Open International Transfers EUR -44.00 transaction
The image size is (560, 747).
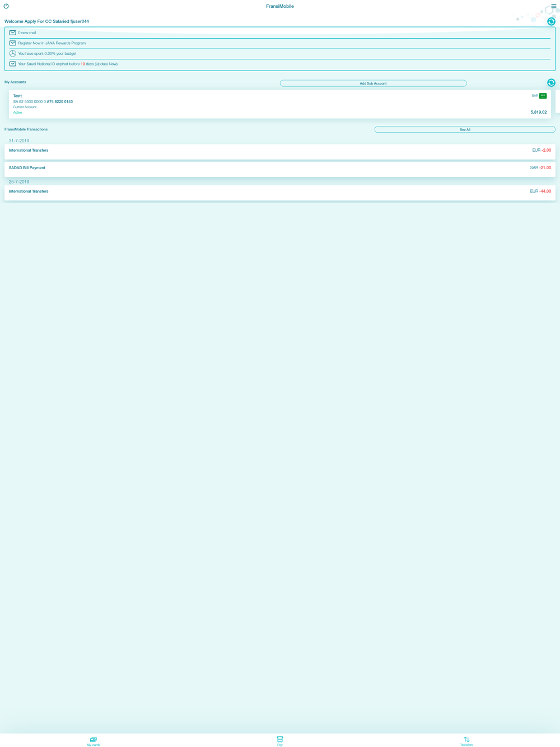tap(280, 192)
